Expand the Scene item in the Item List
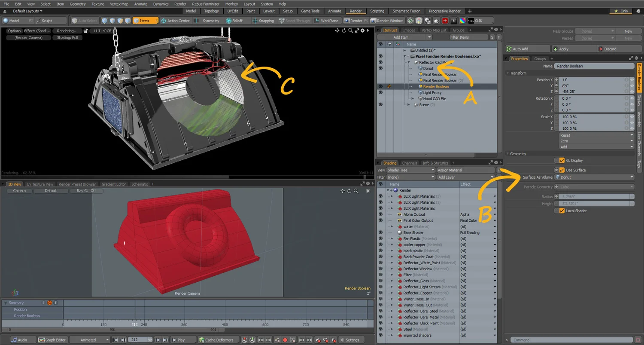The image size is (644, 345). point(410,104)
